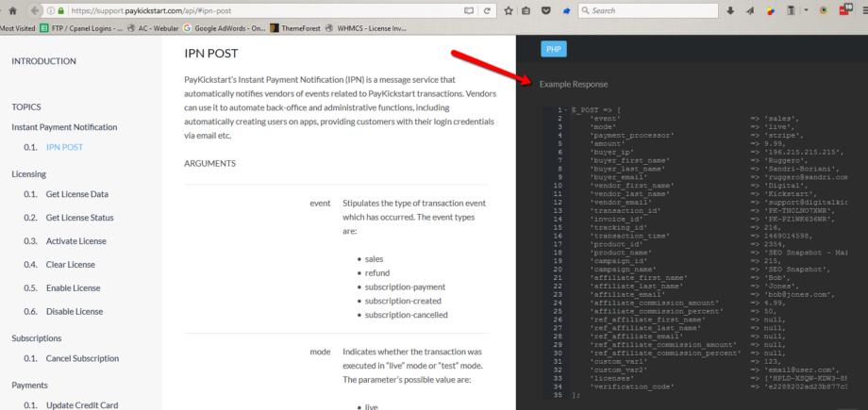Reload the page with the refresh icon
Screen dimensions: 868x410
489,10
